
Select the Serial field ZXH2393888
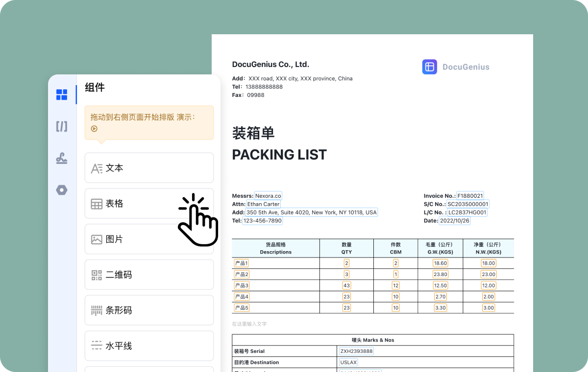356,351
